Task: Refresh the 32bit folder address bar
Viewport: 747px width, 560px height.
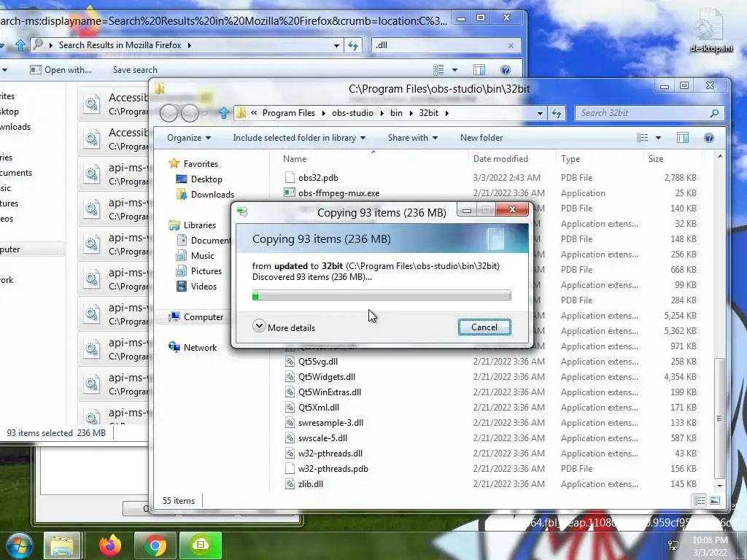Action: (x=557, y=113)
